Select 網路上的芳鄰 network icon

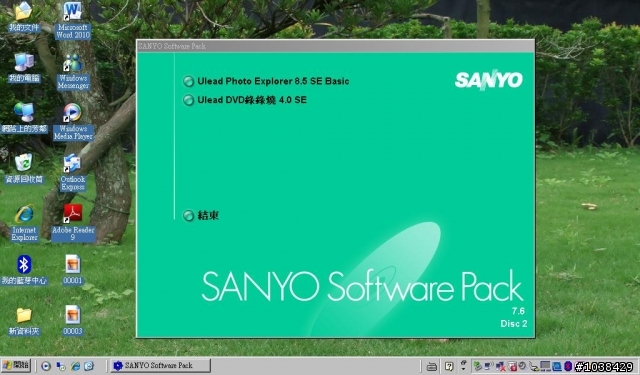(24, 118)
